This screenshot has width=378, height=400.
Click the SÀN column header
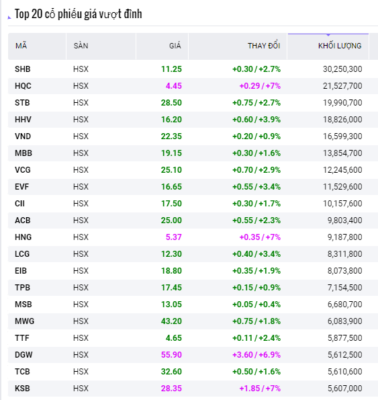coord(81,46)
